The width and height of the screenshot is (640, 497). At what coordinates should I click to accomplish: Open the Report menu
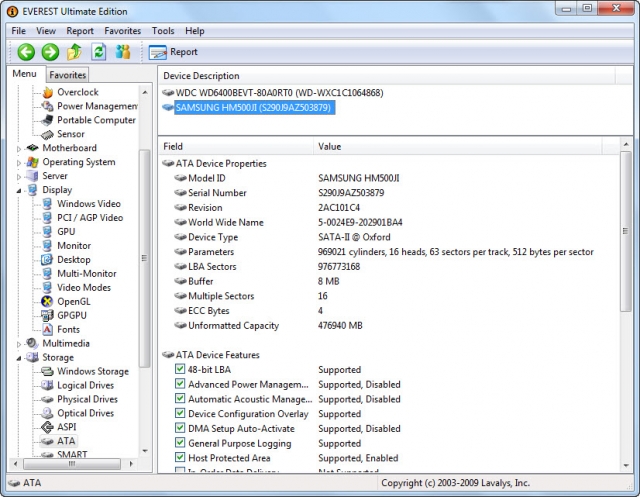(80, 31)
